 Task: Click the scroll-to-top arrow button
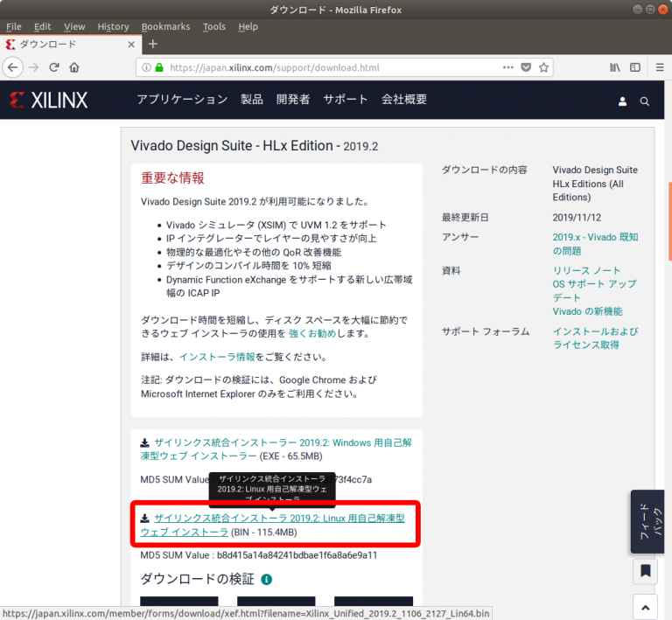(x=645, y=606)
